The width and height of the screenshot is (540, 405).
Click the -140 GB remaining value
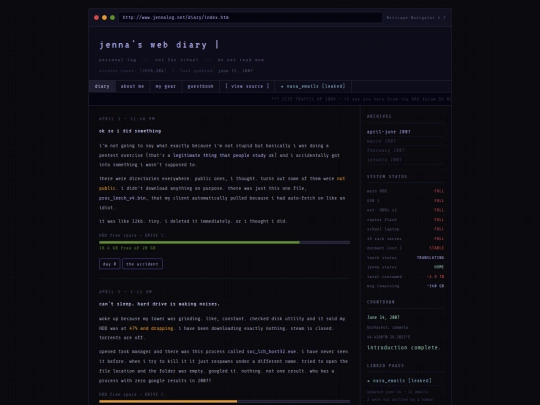435,286
